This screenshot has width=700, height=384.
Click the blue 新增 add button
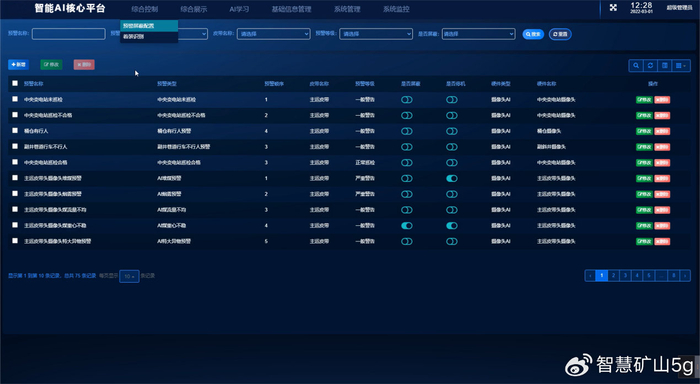(18, 65)
